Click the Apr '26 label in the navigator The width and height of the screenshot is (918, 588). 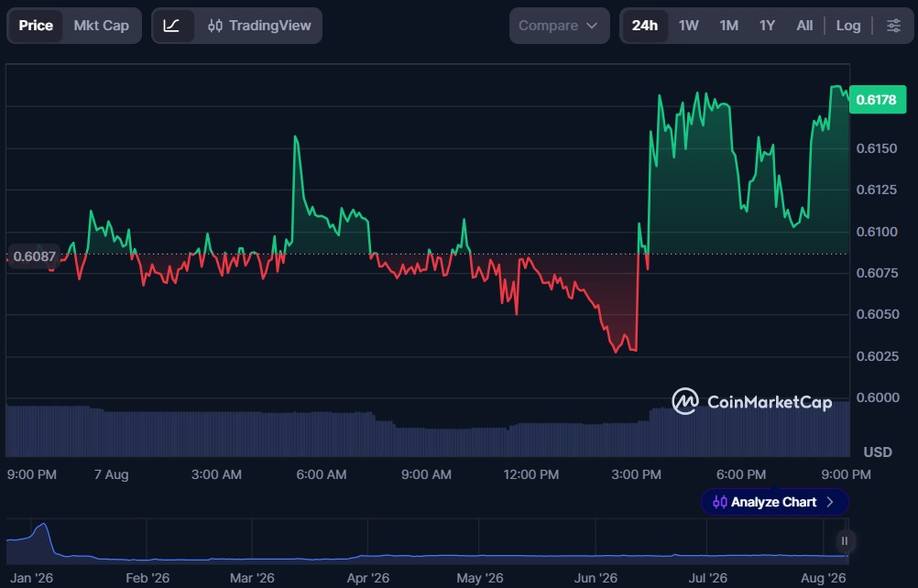[367, 578]
